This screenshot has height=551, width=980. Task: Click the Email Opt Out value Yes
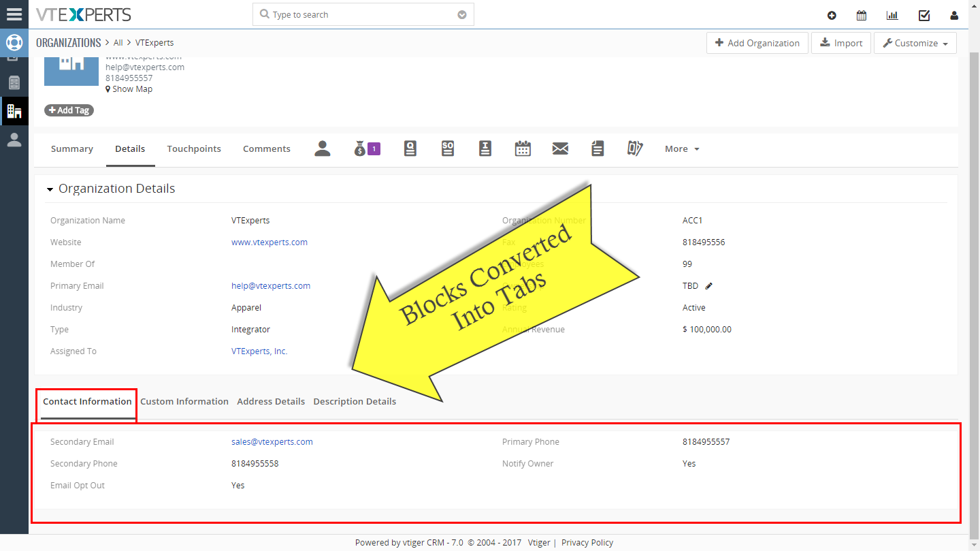pos(238,486)
